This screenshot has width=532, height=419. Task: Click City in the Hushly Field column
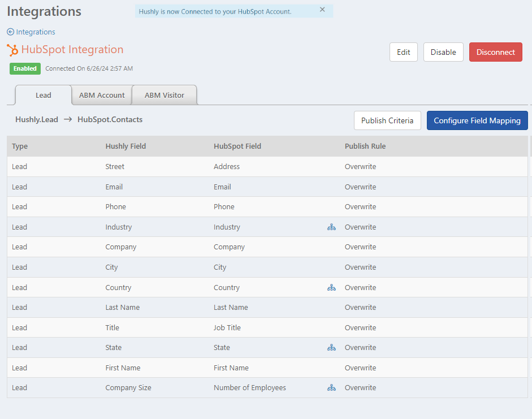111,267
